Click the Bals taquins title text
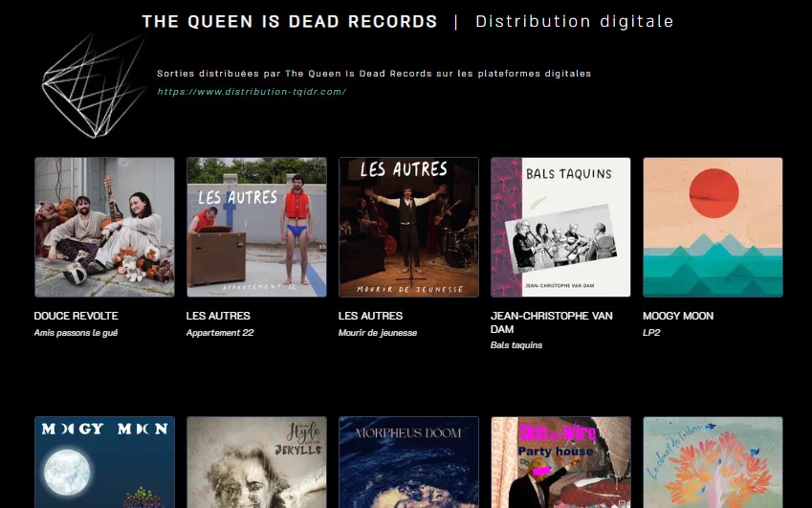Screen dimensions: 812x508 click(516, 344)
